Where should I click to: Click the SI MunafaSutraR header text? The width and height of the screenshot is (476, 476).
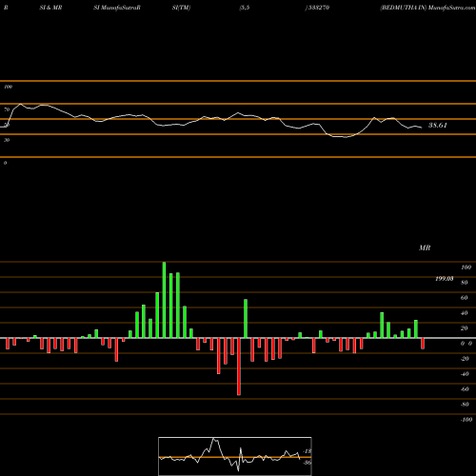117,8
